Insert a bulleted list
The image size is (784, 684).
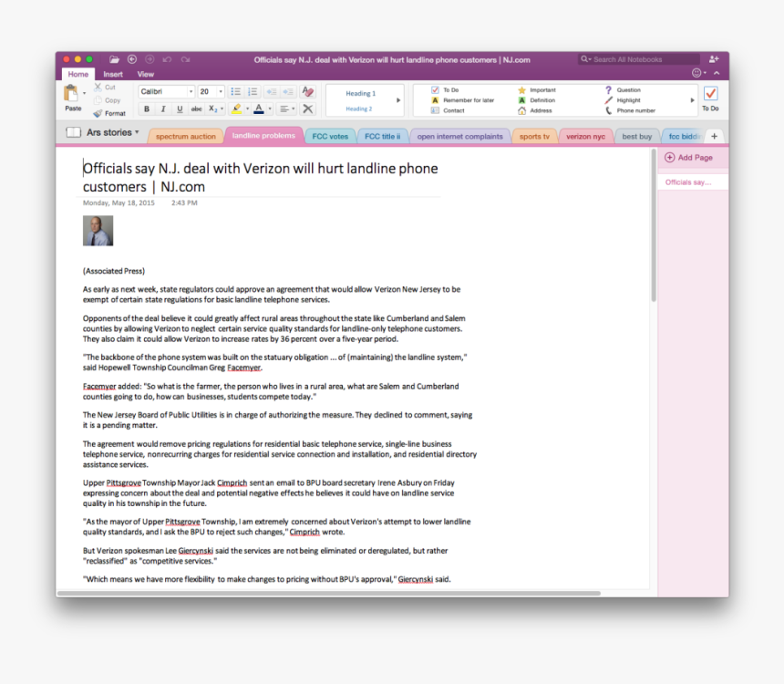pyautogui.click(x=235, y=92)
